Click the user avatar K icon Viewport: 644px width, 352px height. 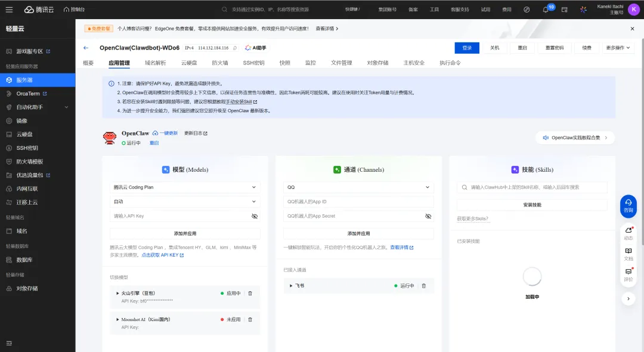(x=634, y=10)
